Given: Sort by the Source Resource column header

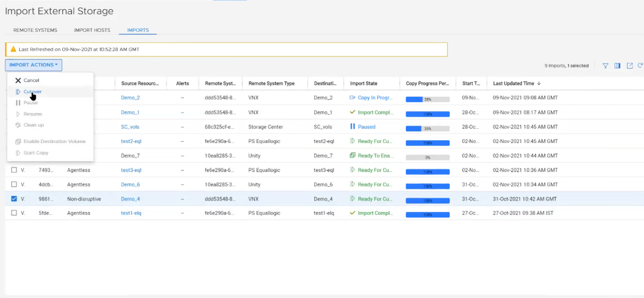Looking at the screenshot, I should pyautogui.click(x=141, y=83).
